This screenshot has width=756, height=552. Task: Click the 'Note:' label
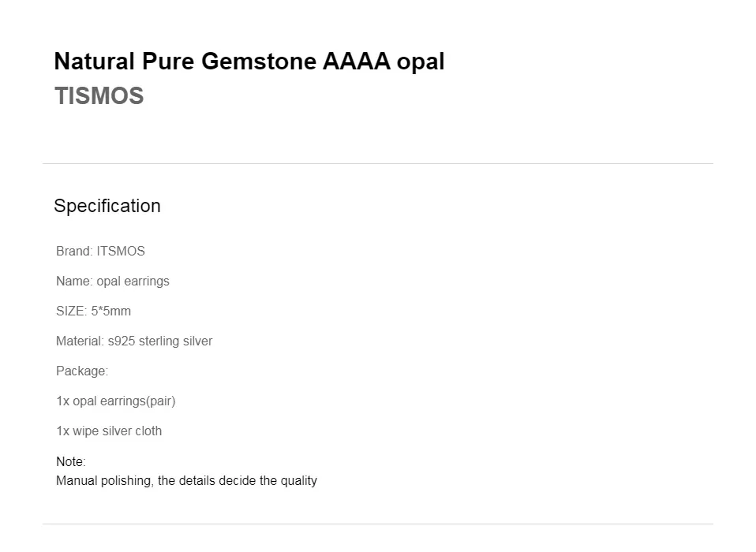pyautogui.click(x=71, y=462)
